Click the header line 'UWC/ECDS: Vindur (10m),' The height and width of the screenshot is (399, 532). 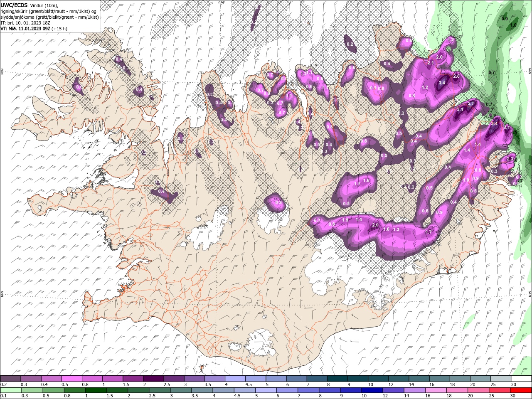coord(30,5)
